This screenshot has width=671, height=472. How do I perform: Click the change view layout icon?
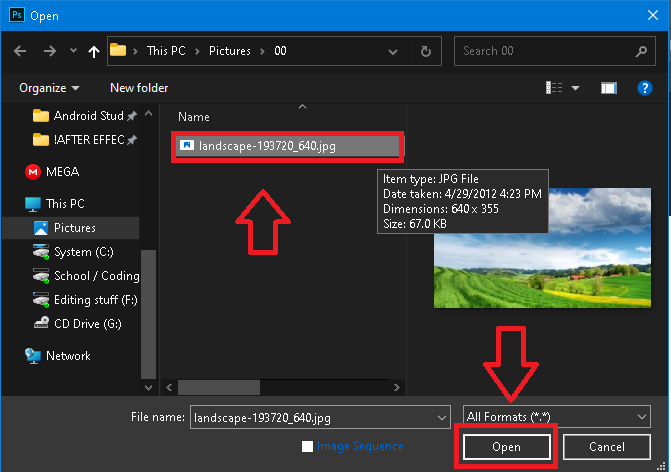pyautogui.click(x=554, y=88)
